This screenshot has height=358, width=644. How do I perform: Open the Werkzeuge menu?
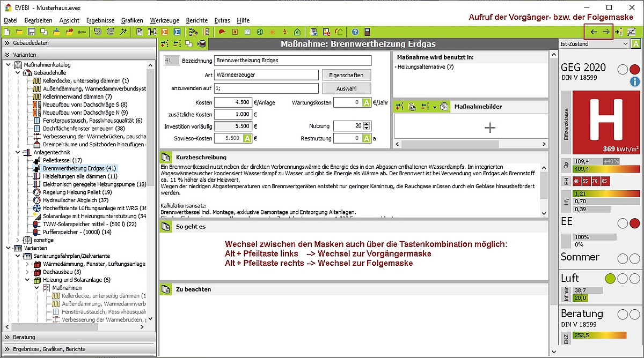point(164,20)
